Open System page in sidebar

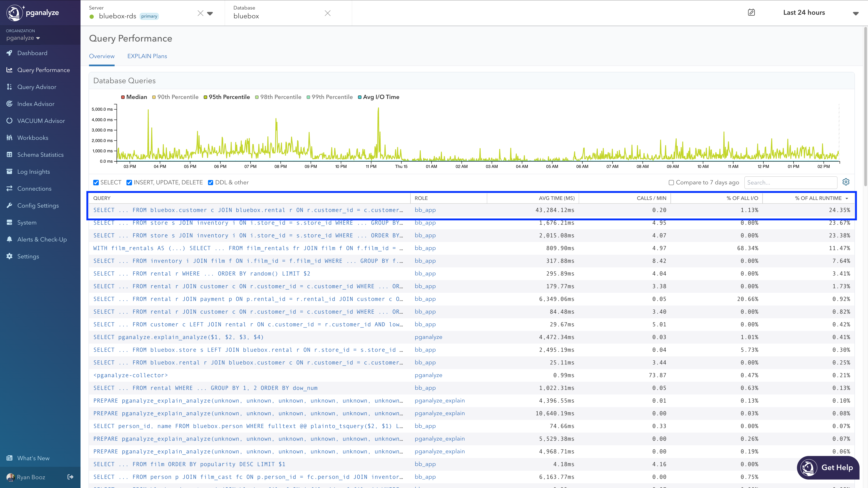pyautogui.click(x=27, y=222)
